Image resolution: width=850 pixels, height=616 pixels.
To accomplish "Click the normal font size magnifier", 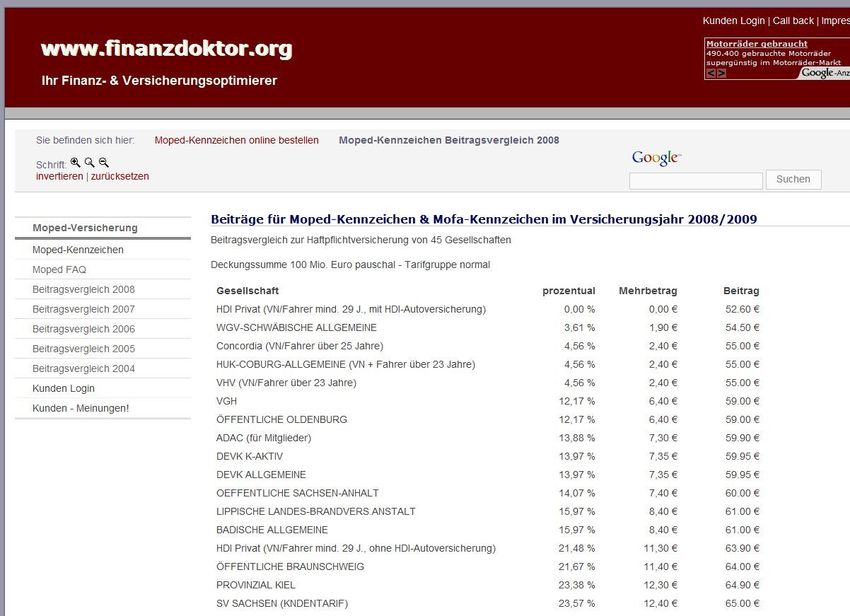I will click(89, 163).
